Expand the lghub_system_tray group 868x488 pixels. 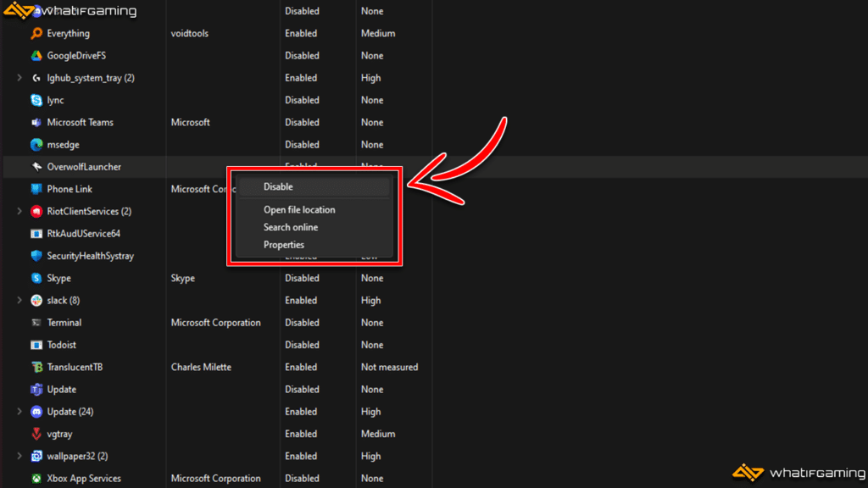19,78
